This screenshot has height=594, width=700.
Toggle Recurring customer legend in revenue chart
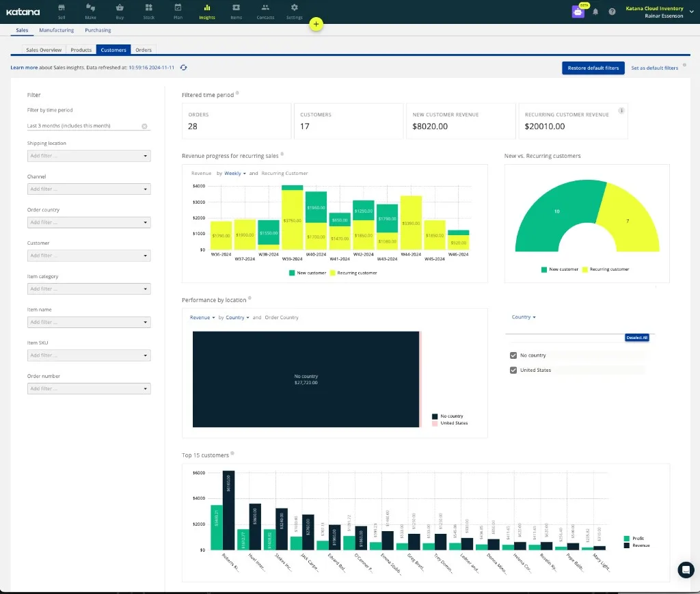pos(353,273)
